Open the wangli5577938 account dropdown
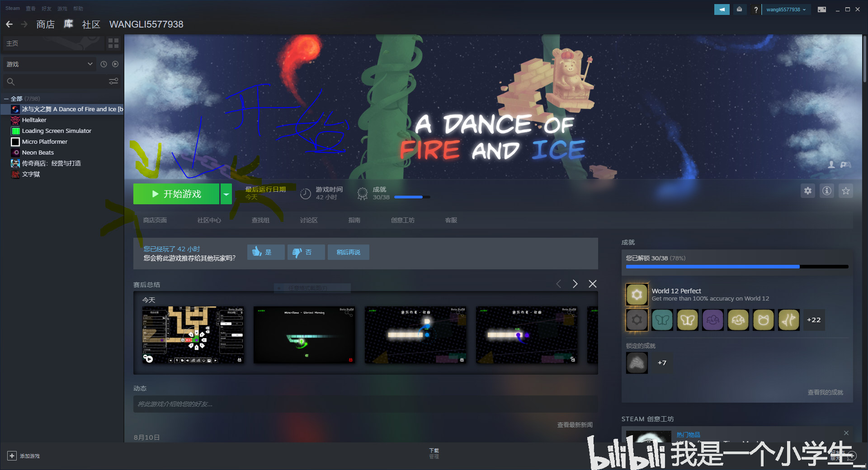This screenshot has height=470, width=868. [x=786, y=9]
